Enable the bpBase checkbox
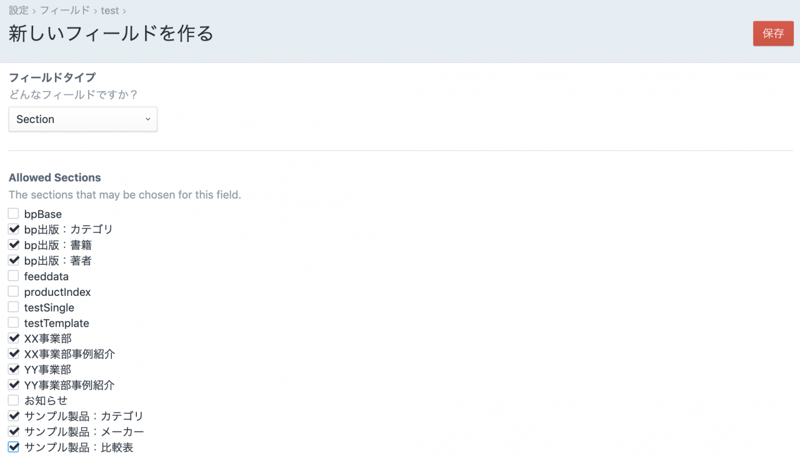 (14, 214)
